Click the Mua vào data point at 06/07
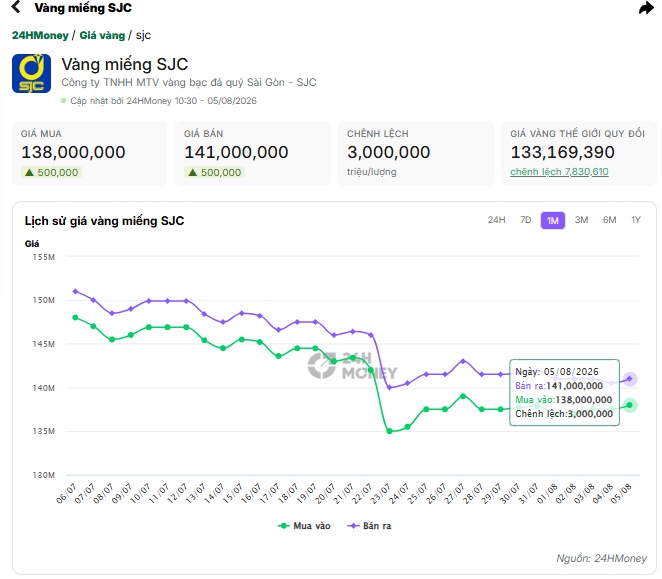The height and width of the screenshot is (579, 662). click(76, 318)
